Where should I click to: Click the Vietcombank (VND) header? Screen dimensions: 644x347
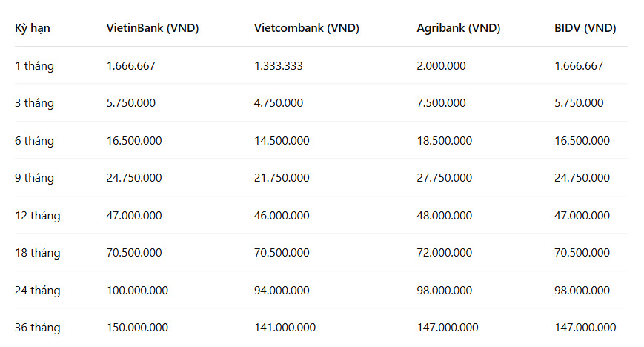(x=306, y=28)
